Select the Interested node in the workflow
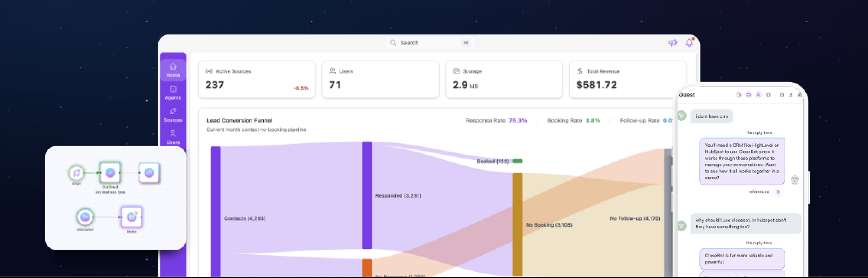 85,217
